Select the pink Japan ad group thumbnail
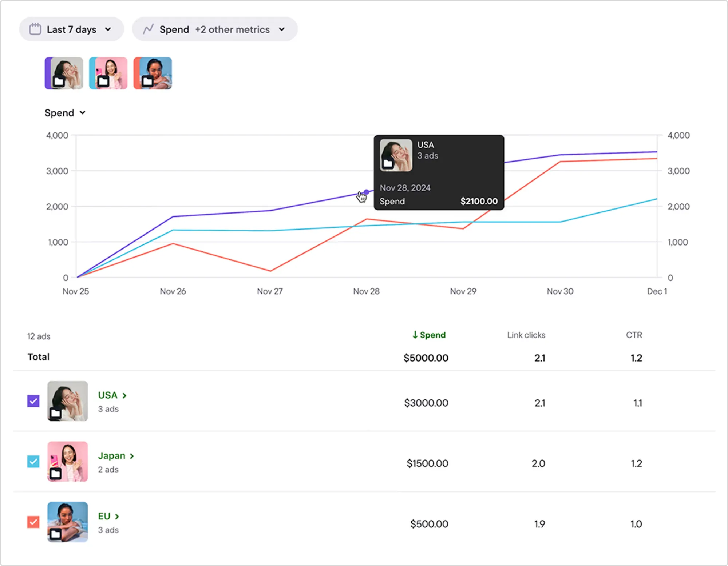Screen dimensions: 728x566 (x=108, y=73)
